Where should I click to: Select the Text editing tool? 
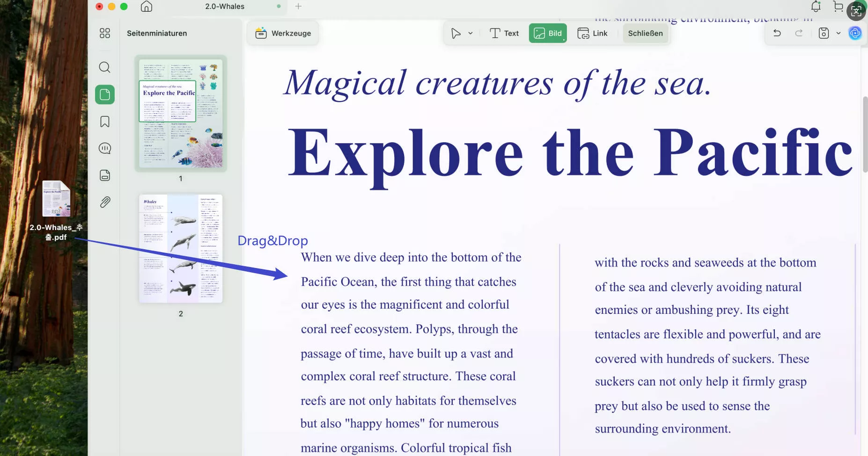504,33
